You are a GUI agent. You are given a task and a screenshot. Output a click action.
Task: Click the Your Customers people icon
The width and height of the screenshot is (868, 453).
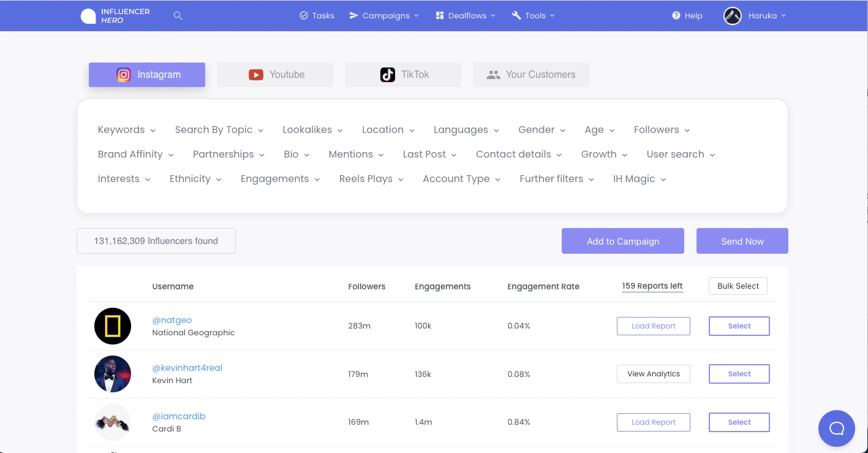click(494, 74)
